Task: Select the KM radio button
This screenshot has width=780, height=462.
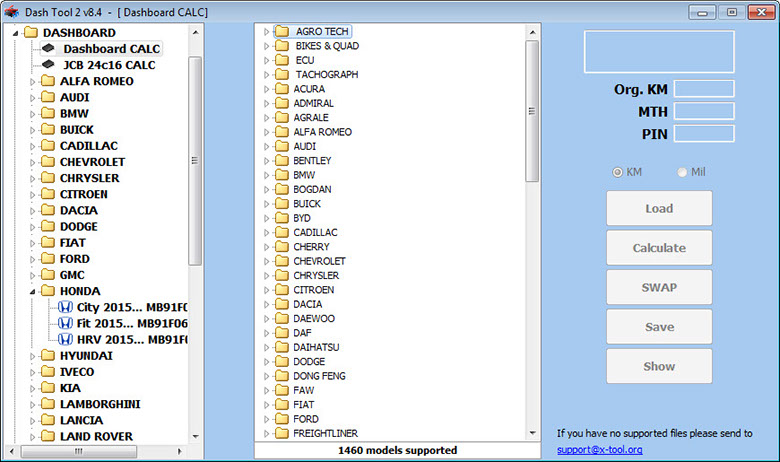Action: pos(617,172)
